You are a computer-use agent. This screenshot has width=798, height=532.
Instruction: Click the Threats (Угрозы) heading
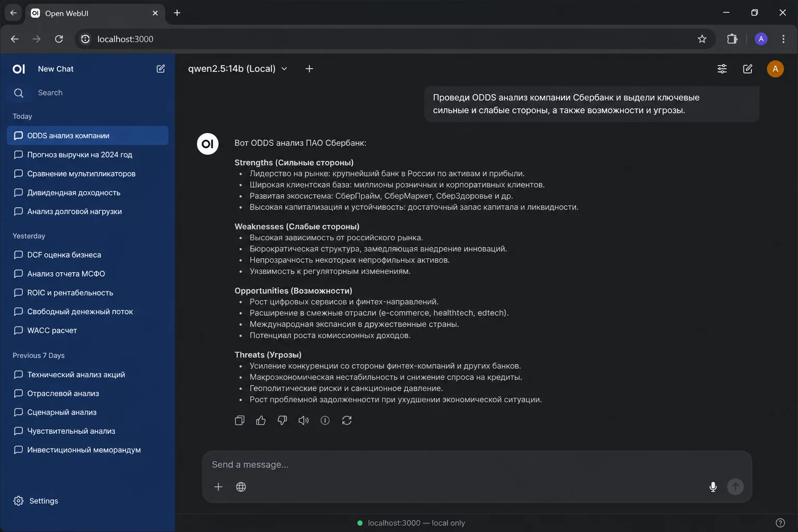268,355
